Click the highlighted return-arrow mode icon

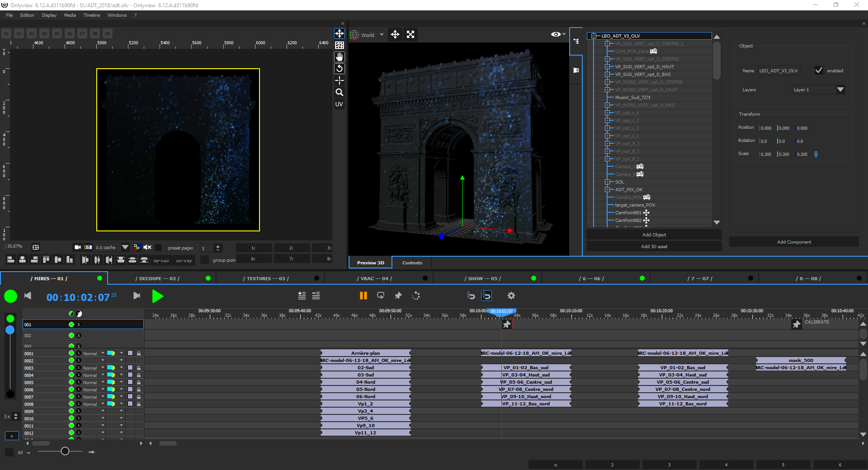click(x=486, y=296)
